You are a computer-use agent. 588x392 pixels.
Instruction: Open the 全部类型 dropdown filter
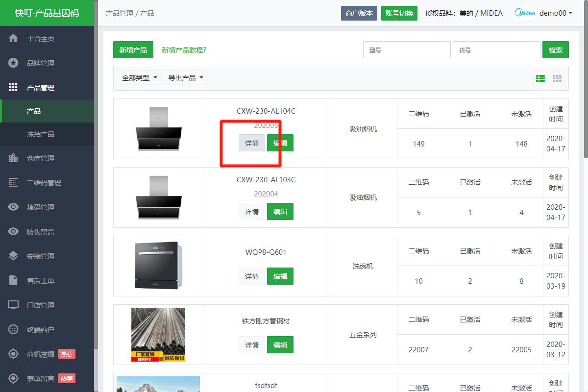140,77
